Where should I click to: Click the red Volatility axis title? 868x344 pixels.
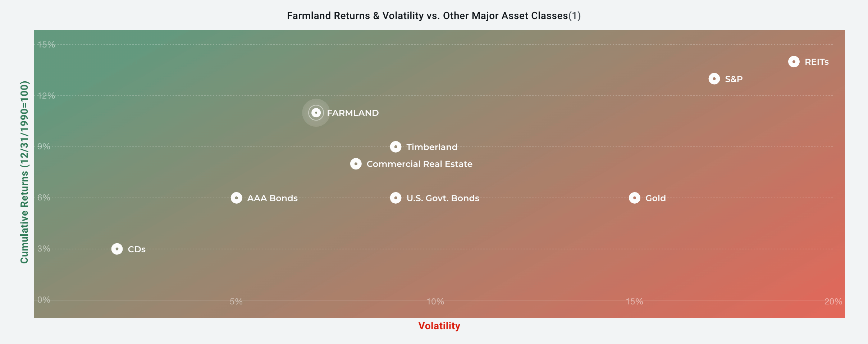pyautogui.click(x=439, y=326)
